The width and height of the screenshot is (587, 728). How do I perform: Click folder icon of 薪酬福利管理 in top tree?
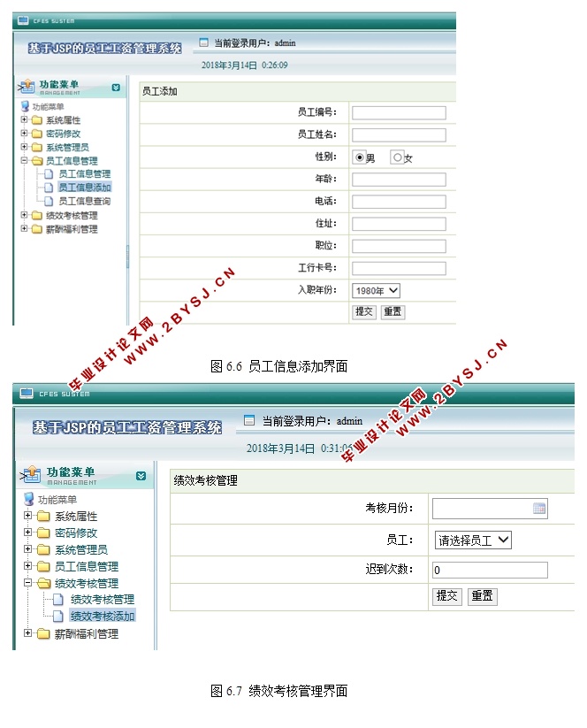(x=37, y=229)
